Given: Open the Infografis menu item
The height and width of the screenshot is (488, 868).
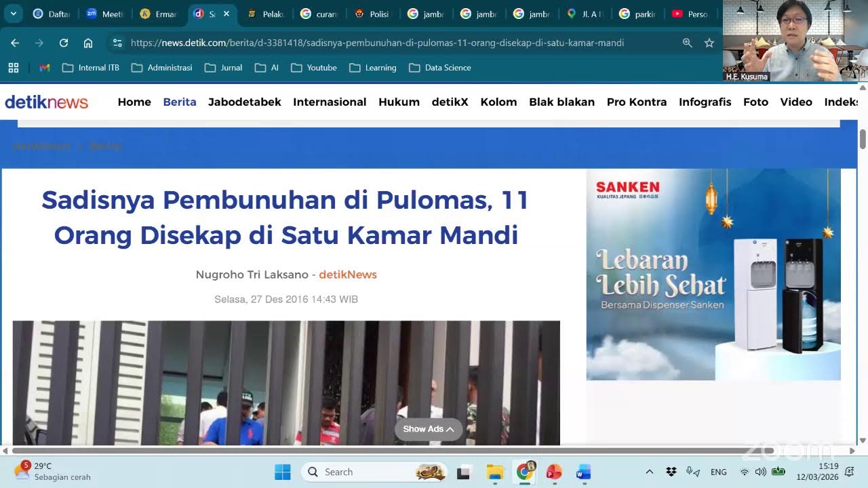Looking at the screenshot, I should (x=705, y=102).
